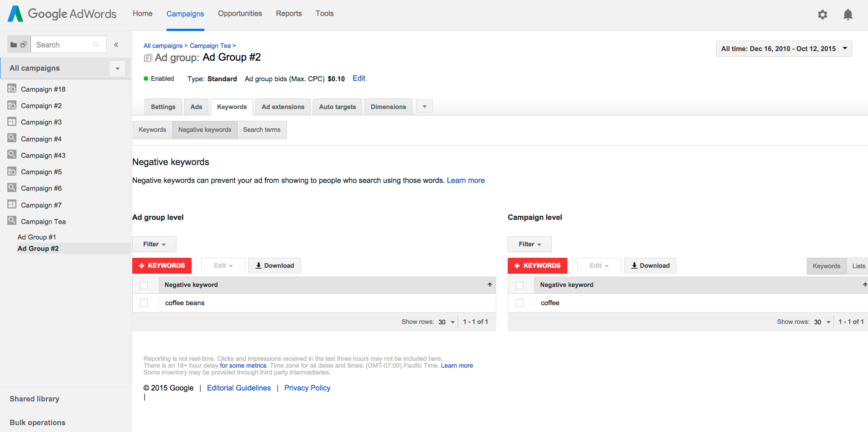This screenshot has height=432, width=868.
Task: Check the campaign-level coffee keyword checkbox
Action: (x=520, y=303)
